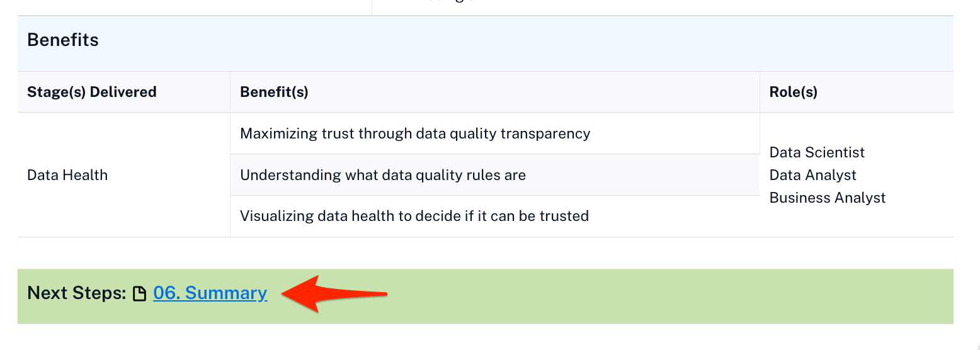
Task: Open the 06. Summary link
Action: (x=210, y=293)
